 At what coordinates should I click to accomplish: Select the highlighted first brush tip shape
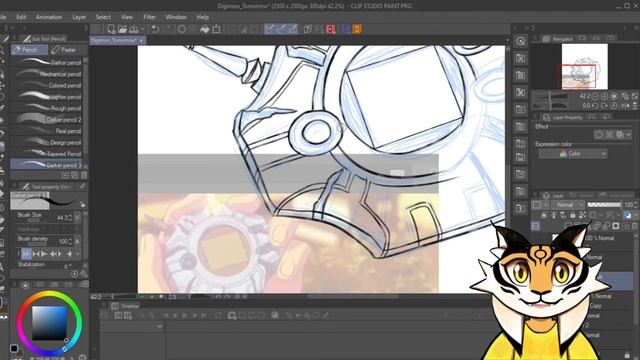click(x=26, y=254)
